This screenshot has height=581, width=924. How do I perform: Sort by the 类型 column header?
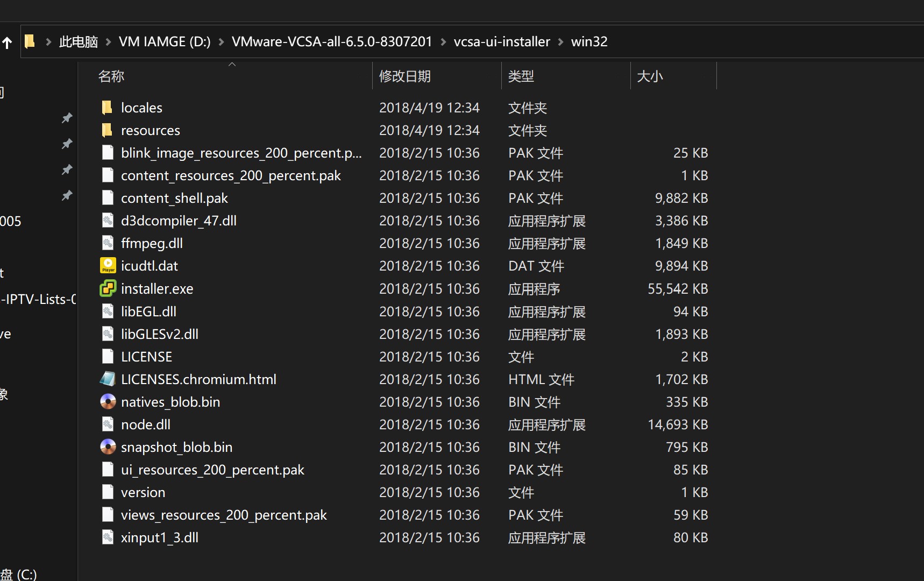point(521,76)
